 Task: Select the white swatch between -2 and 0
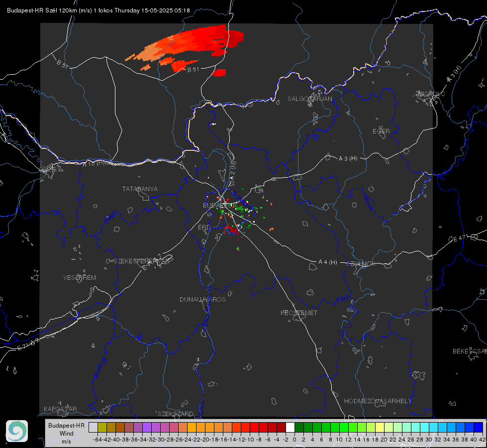[290, 427]
